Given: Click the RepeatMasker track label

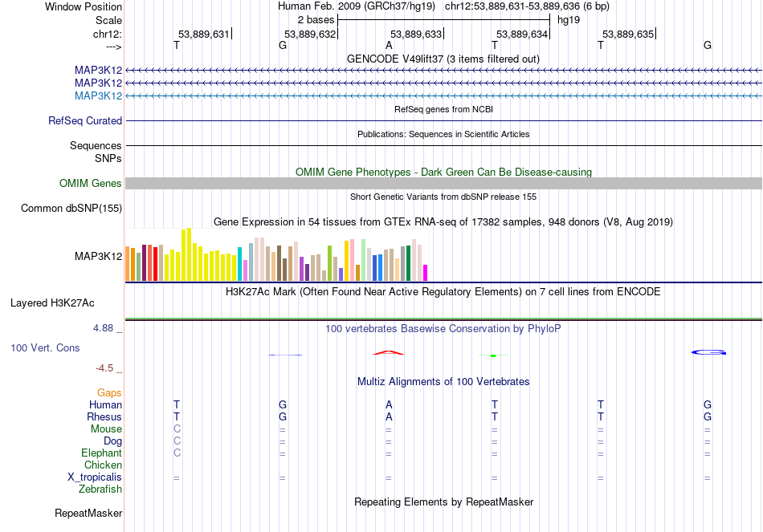Looking at the screenshot, I should pos(88,513).
